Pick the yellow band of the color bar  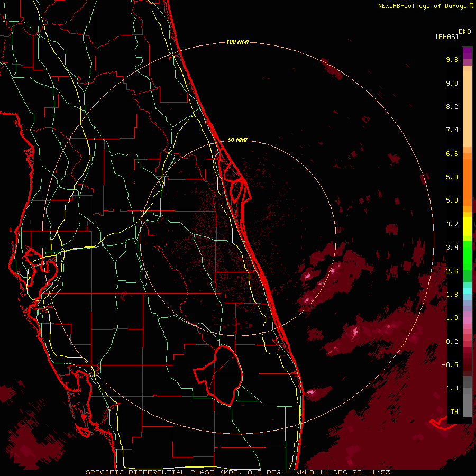tap(467, 226)
